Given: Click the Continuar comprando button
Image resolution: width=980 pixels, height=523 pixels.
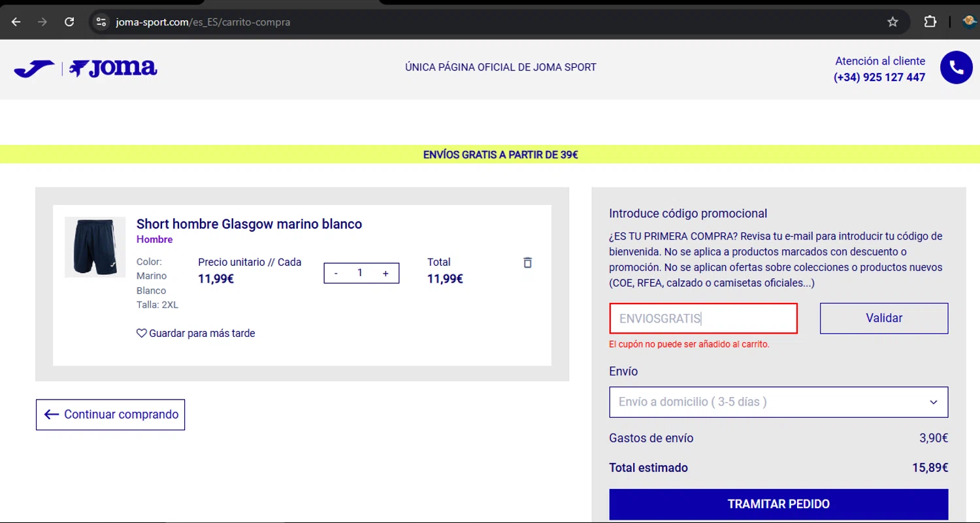Looking at the screenshot, I should (110, 415).
